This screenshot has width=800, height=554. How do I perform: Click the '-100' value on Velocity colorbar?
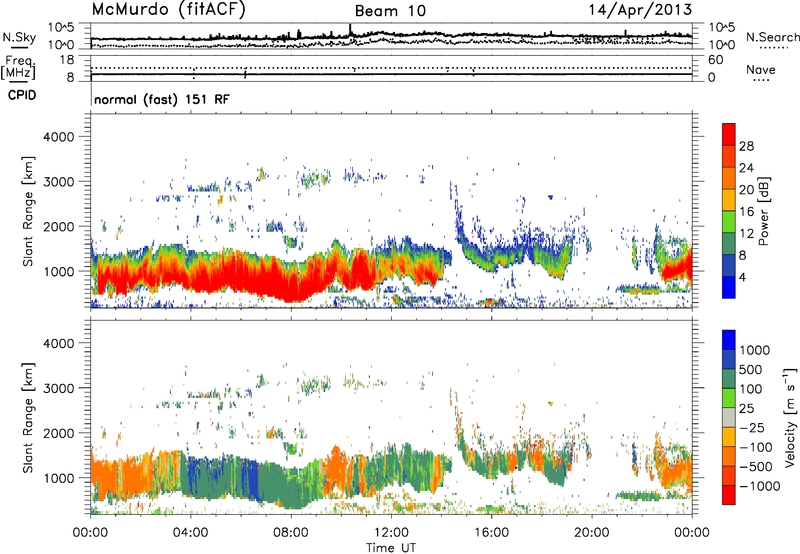click(x=756, y=447)
